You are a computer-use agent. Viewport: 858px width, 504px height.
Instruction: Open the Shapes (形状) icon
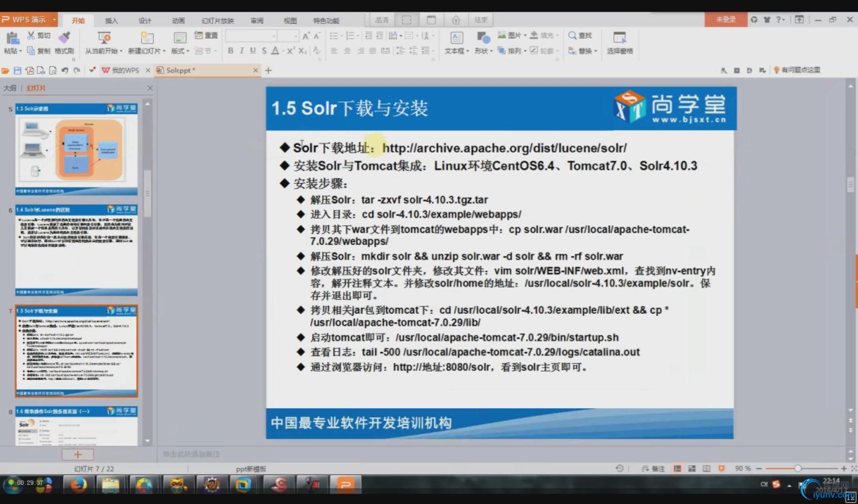[483, 38]
